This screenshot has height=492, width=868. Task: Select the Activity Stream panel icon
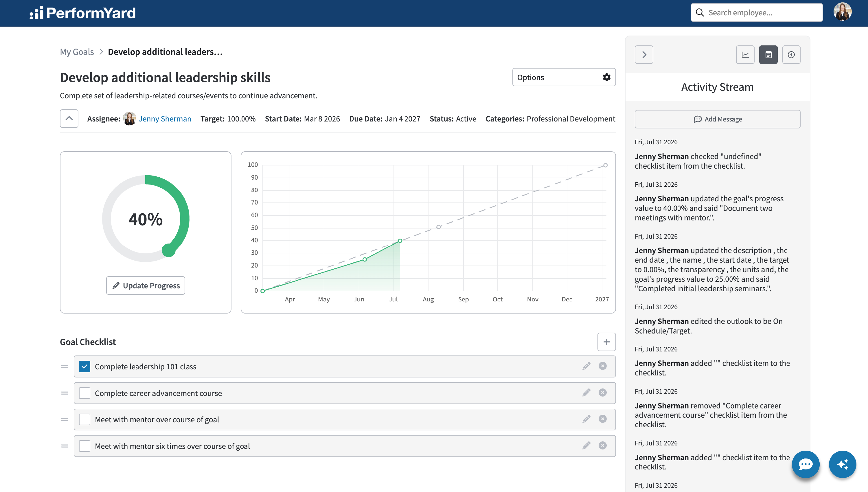click(x=768, y=55)
